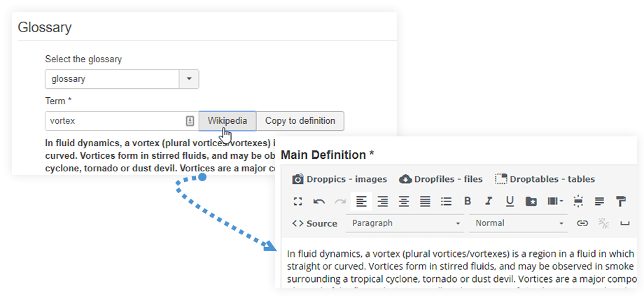Click the Term input field
The image size is (644, 305).
(115, 121)
